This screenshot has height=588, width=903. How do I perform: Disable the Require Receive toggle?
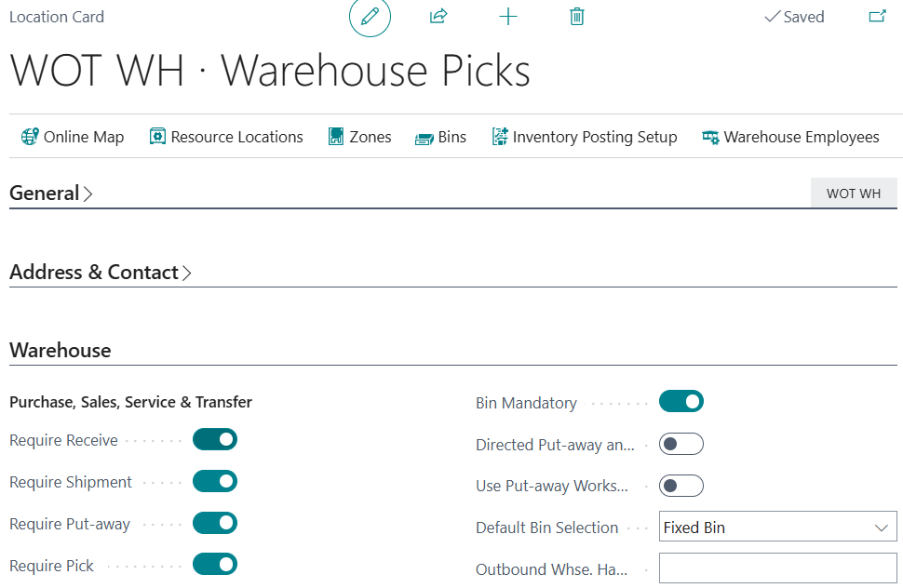click(x=215, y=439)
